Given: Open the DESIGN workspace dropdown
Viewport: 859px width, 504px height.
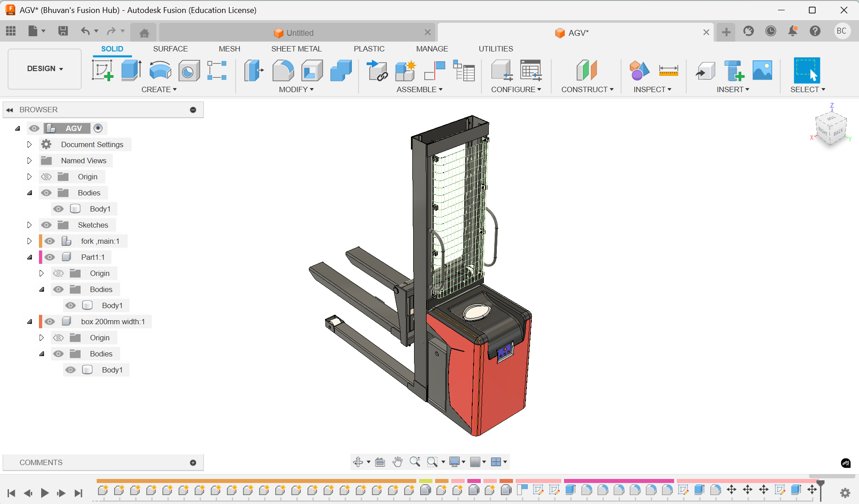Looking at the screenshot, I should (x=45, y=68).
